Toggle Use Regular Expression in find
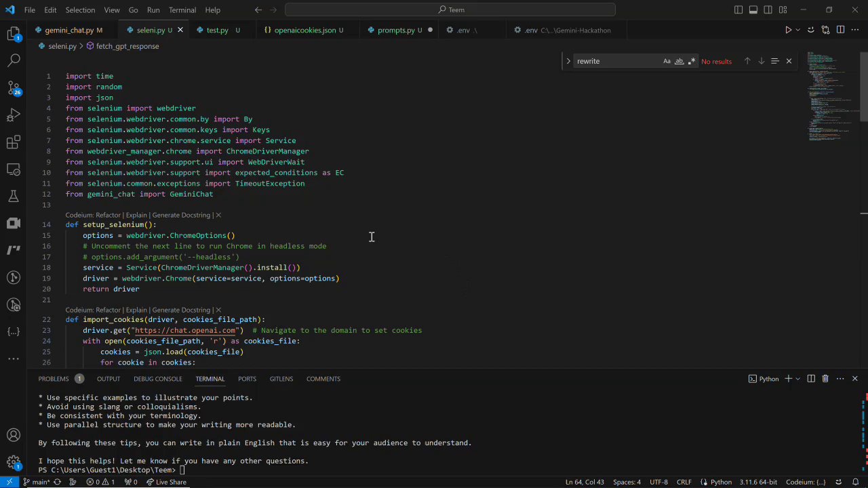 point(691,61)
